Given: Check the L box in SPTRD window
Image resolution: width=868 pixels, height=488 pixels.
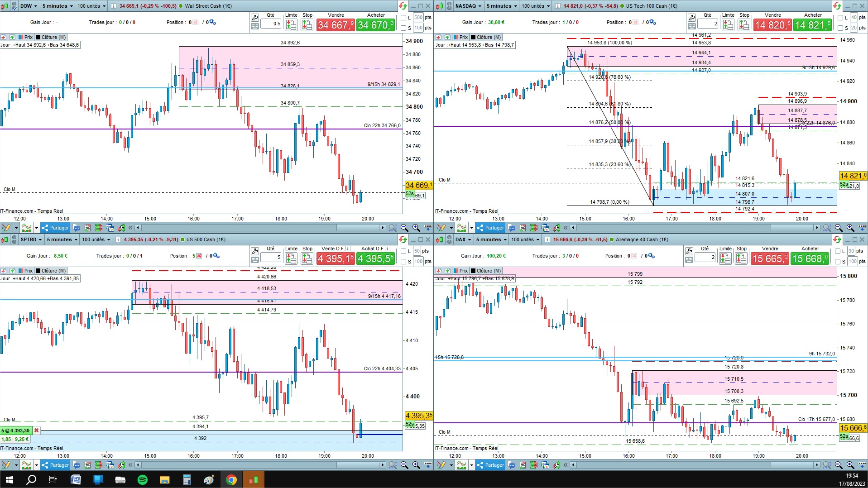Looking at the screenshot, I should [x=403, y=251].
